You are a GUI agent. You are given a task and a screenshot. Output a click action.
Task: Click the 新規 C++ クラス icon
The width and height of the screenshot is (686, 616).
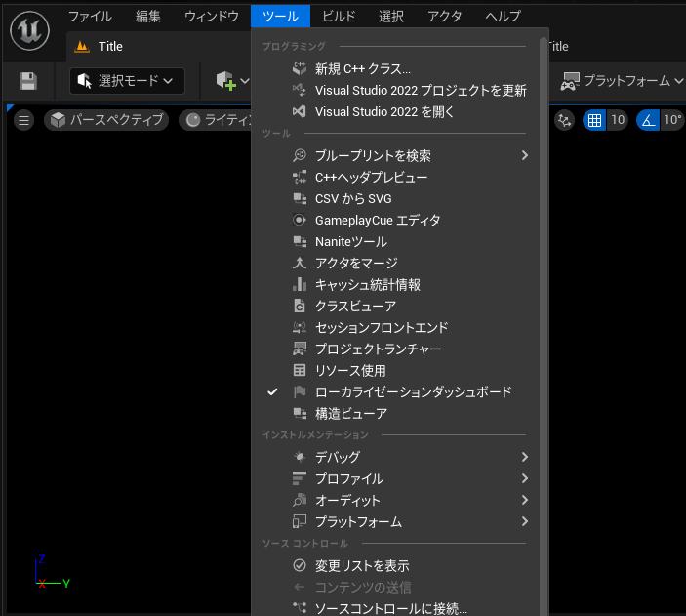pyautogui.click(x=300, y=68)
